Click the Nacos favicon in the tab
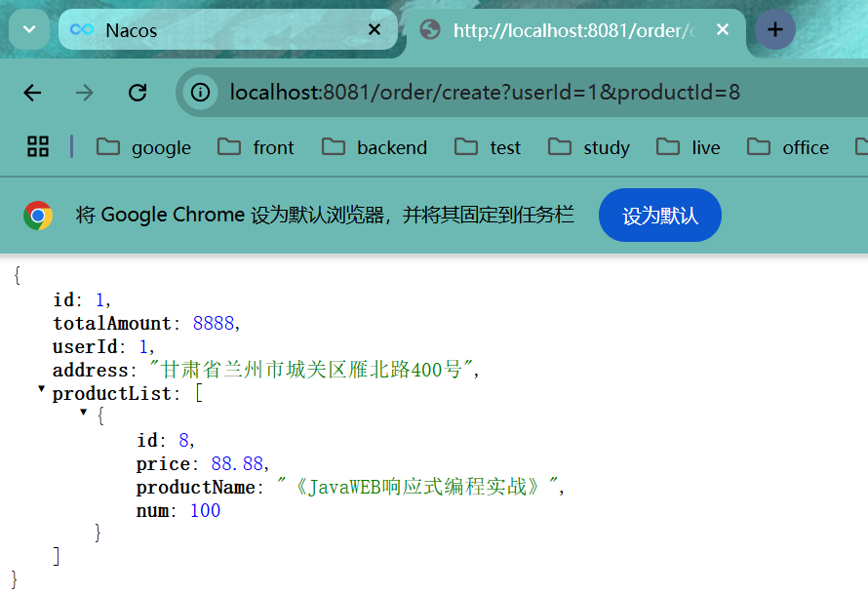 [80, 30]
